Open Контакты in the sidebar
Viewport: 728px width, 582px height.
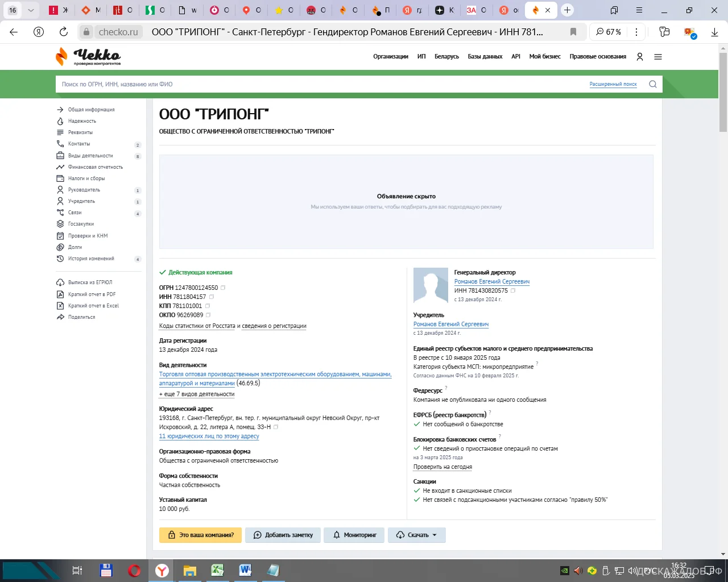point(79,144)
